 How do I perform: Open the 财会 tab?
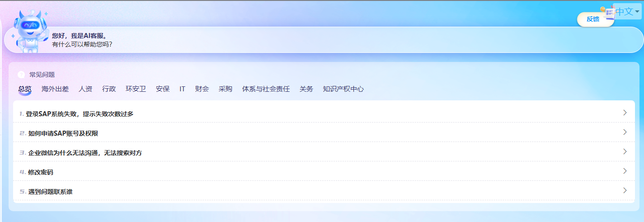(202, 89)
